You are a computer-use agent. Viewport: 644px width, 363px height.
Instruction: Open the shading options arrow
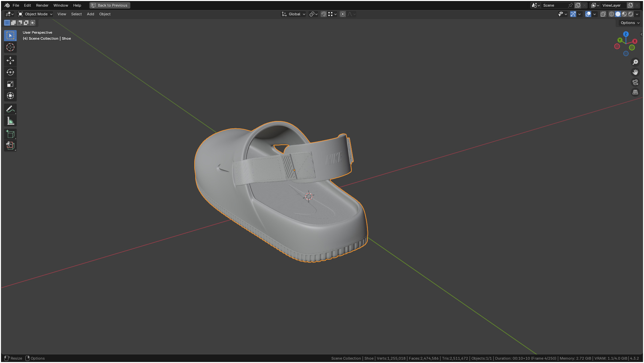click(637, 14)
